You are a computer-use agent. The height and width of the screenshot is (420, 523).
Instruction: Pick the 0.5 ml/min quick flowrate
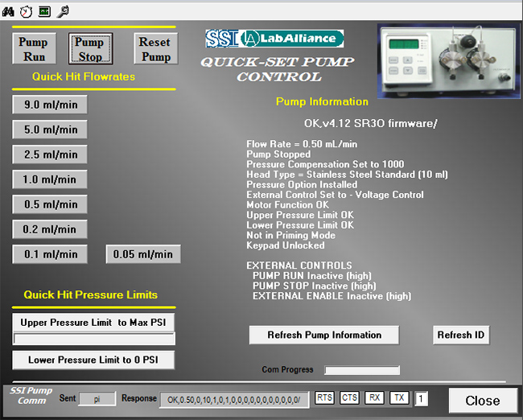pyautogui.click(x=50, y=204)
